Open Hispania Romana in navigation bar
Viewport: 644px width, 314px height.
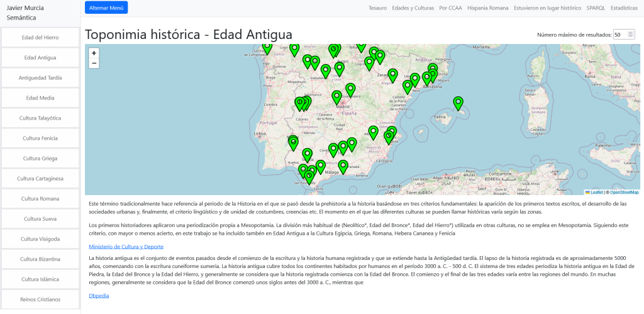[489, 8]
